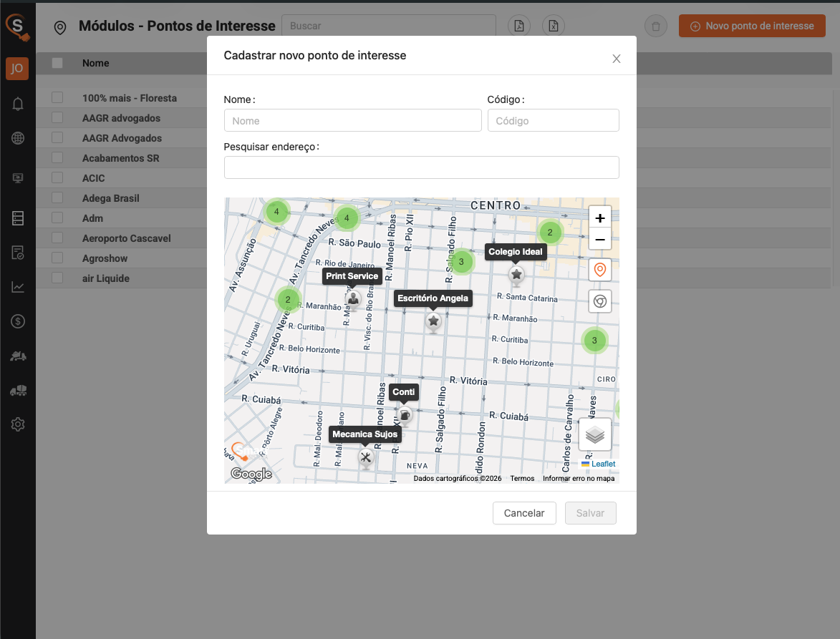Viewport: 840px width, 639px height.
Task: Select the Print Service person marker
Action: click(x=353, y=299)
